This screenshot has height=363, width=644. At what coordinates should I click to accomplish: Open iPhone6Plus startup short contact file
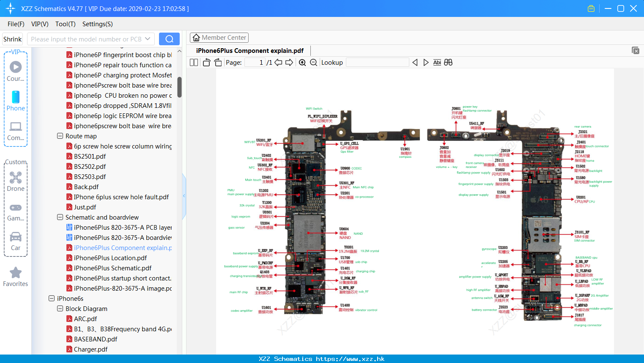pyautogui.click(x=119, y=278)
